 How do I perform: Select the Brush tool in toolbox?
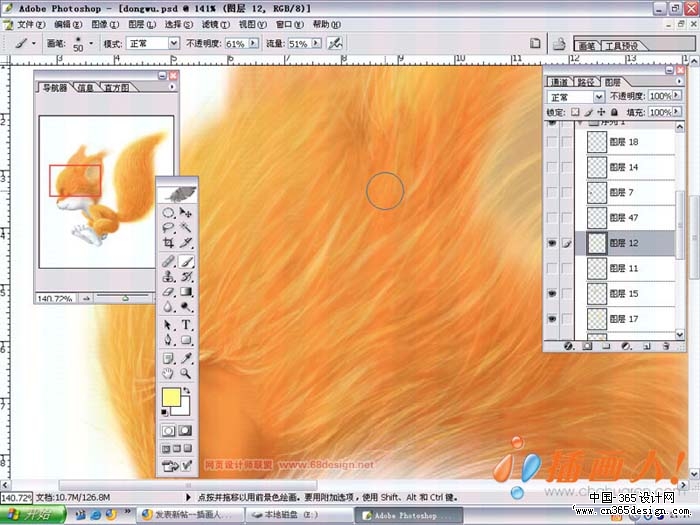pyautogui.click(x=186, y=261)
